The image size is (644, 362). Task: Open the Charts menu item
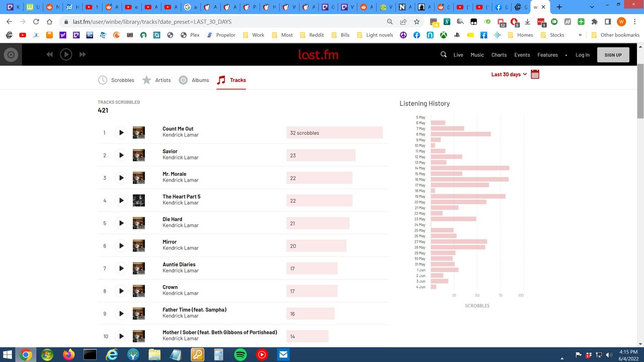499,55
